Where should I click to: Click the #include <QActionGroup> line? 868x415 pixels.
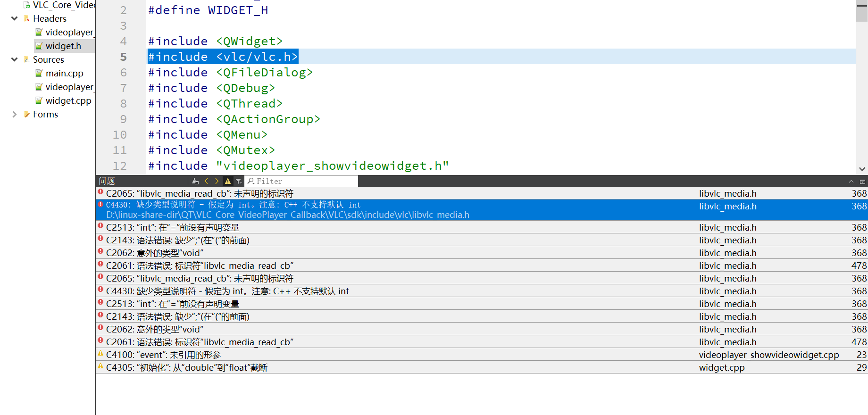point(234,119)
